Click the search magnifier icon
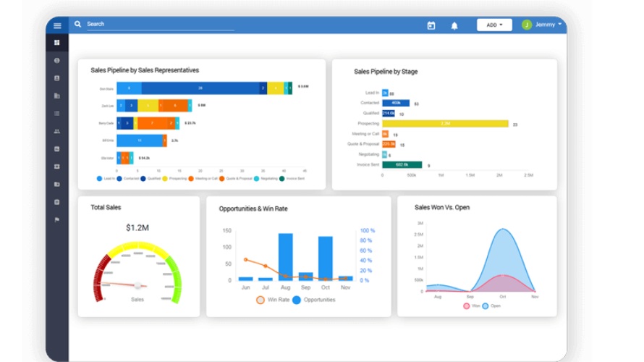This screenshot has height=362, width=644. tap(77, 25)
